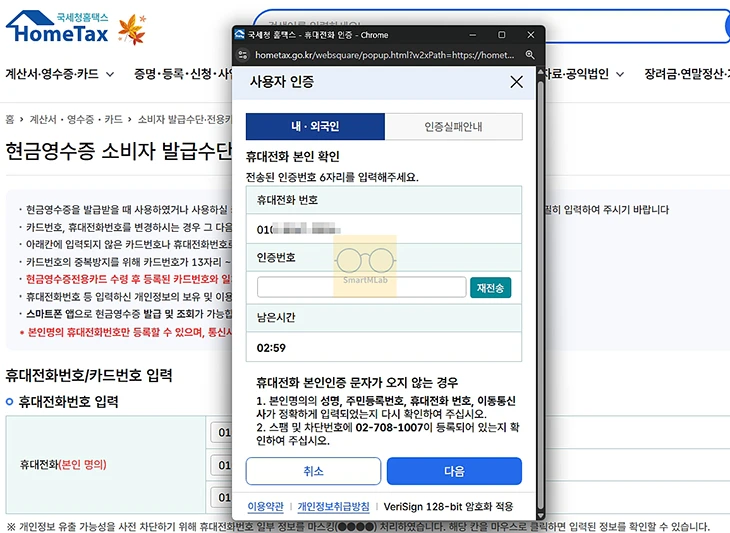Click the 휴대전화 본인 확인 heading
Image resolution: width=730 pixels, height=533 pixels.
[293, 156]
